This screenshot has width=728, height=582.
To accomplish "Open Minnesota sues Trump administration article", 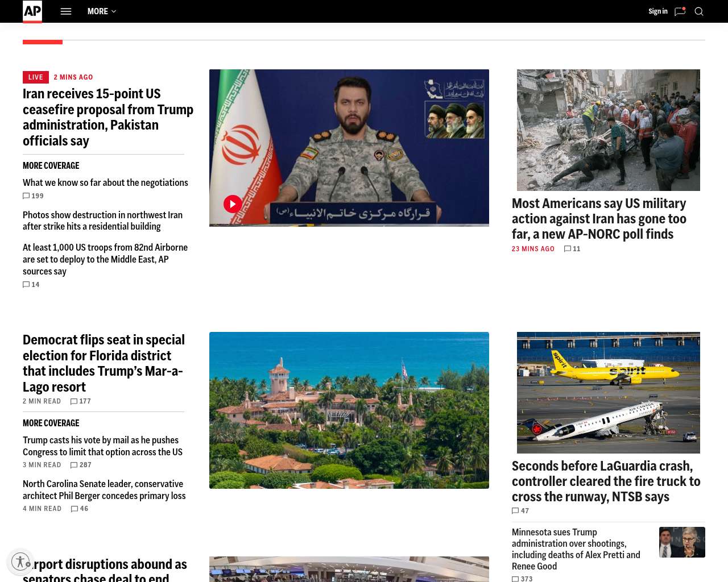I will (576, 549).
